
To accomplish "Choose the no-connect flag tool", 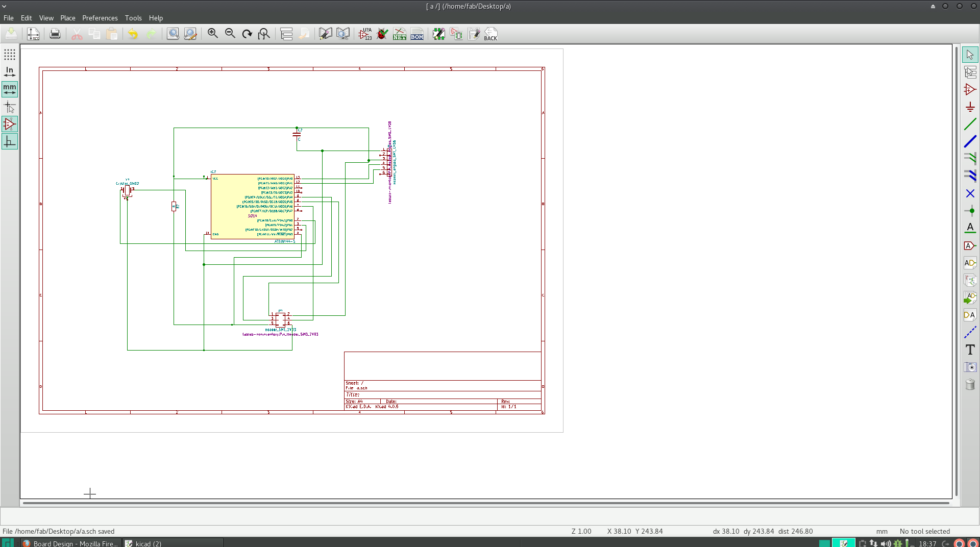I will click(x=970, y=193).
